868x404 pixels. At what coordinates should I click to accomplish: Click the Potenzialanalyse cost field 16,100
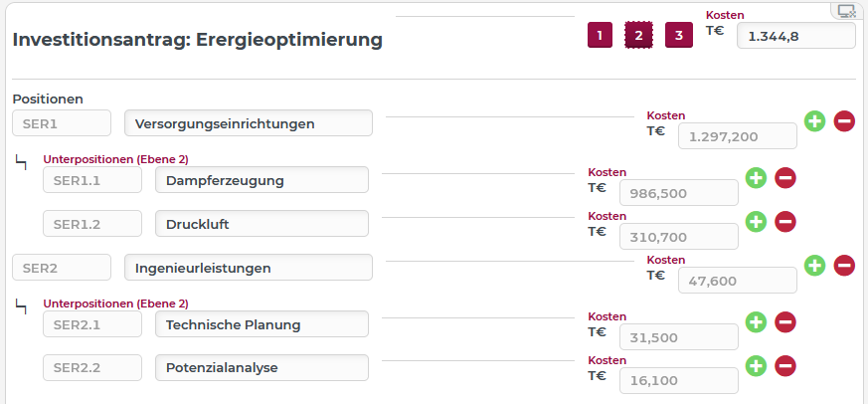pos(678,381)
